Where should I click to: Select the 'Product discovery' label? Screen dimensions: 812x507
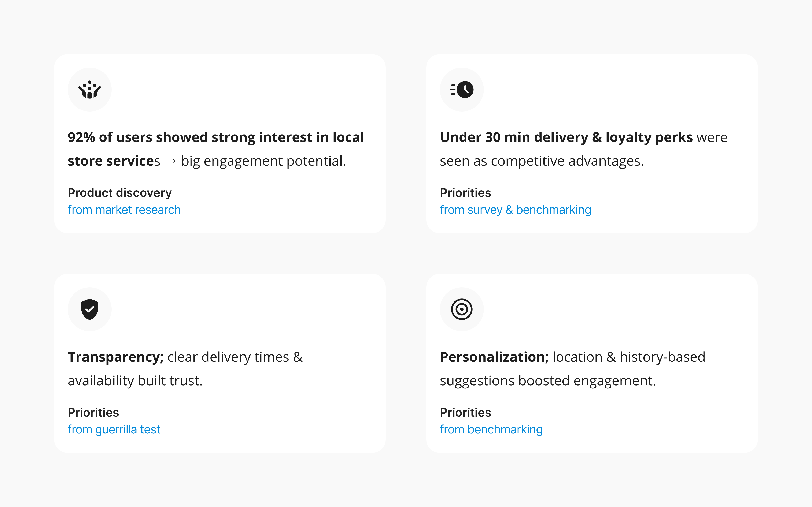[120, 193]
